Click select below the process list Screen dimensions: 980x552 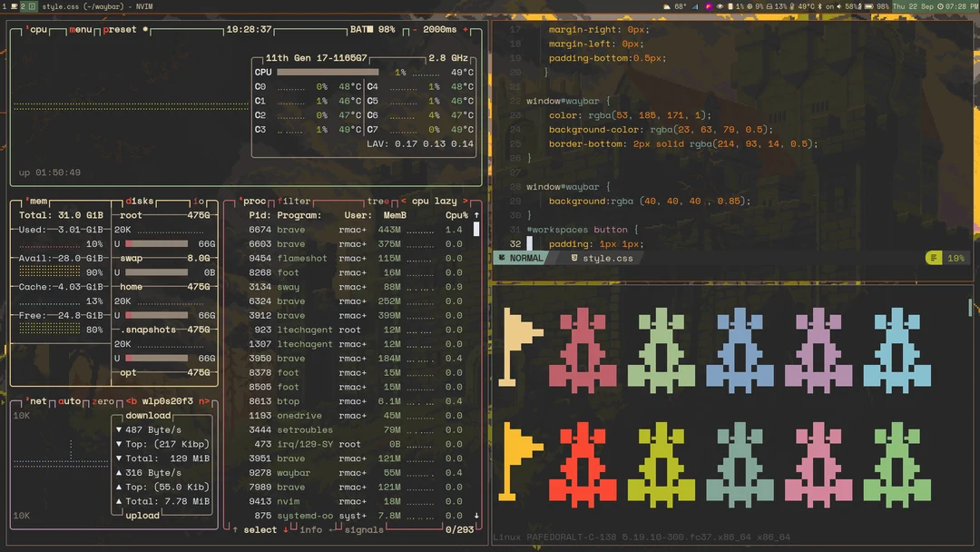[260, 530]
